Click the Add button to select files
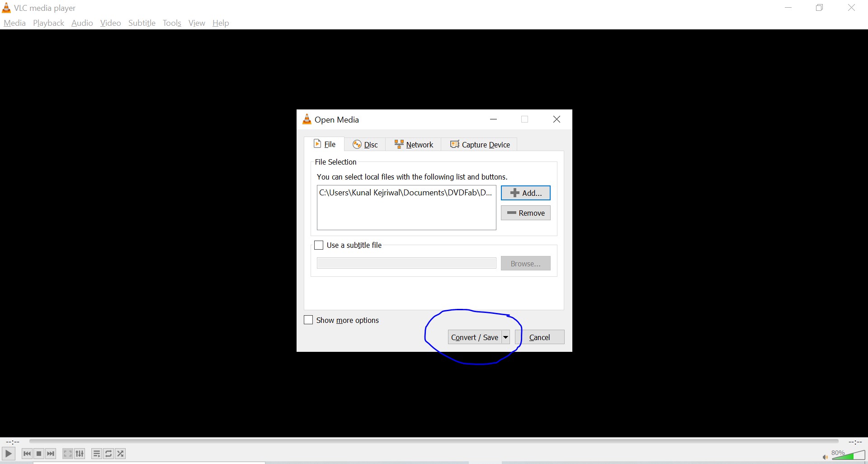The image size is (868, 464). (525, 193)
